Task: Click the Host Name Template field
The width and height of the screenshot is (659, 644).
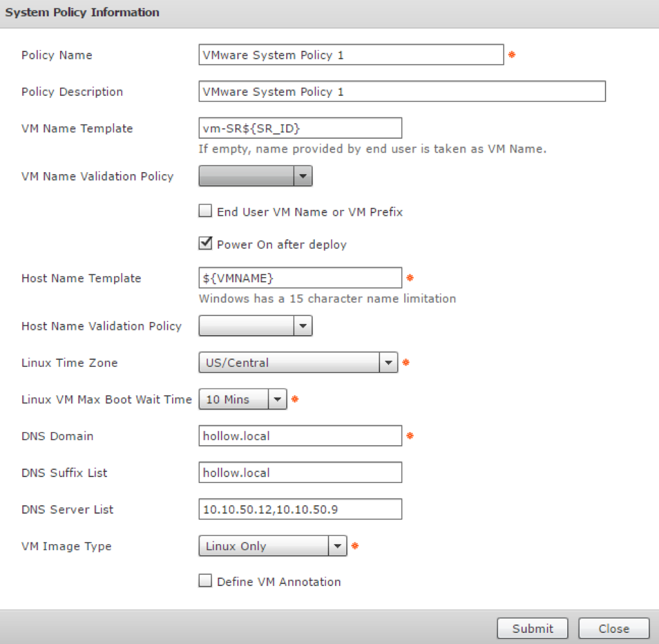Action: click(x=300, y=278)
